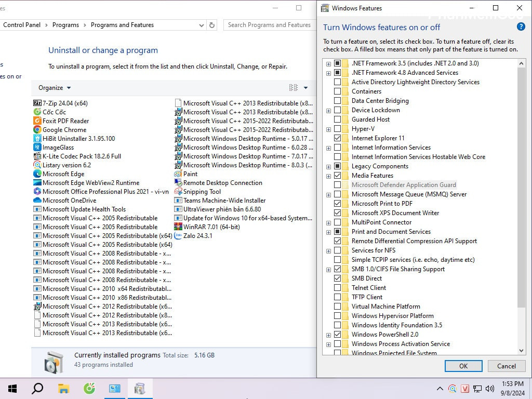Image resolution: width=532 pixels, height=399 pixels.
Task: Uncheck Internet Explorer 11 feature
Action: [x=338, y=138]
